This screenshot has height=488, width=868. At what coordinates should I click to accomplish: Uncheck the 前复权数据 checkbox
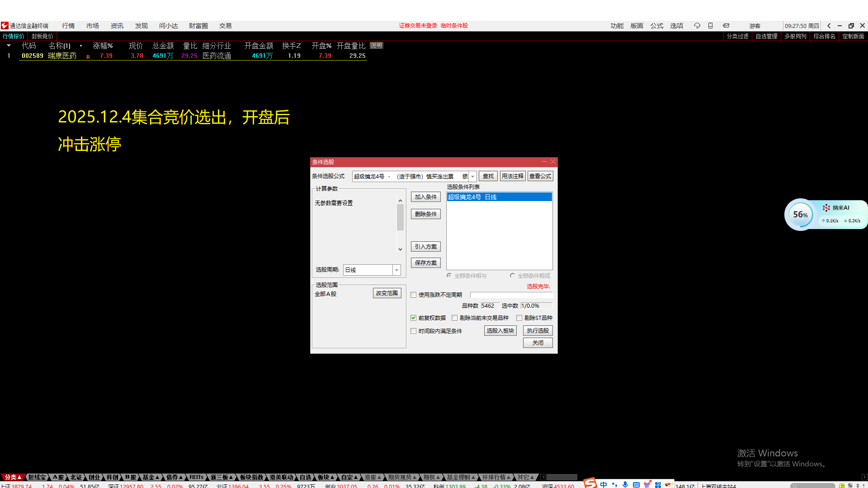click(x=413, y=318)
